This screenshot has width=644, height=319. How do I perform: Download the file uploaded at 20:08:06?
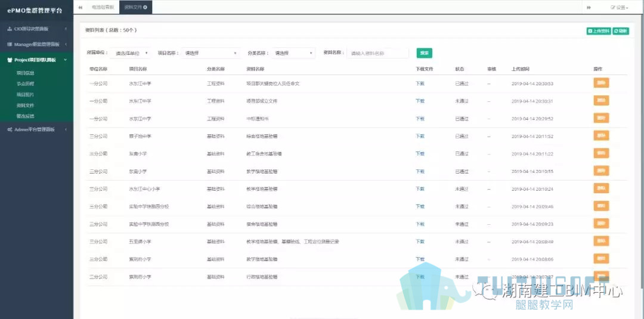(420, 259)
